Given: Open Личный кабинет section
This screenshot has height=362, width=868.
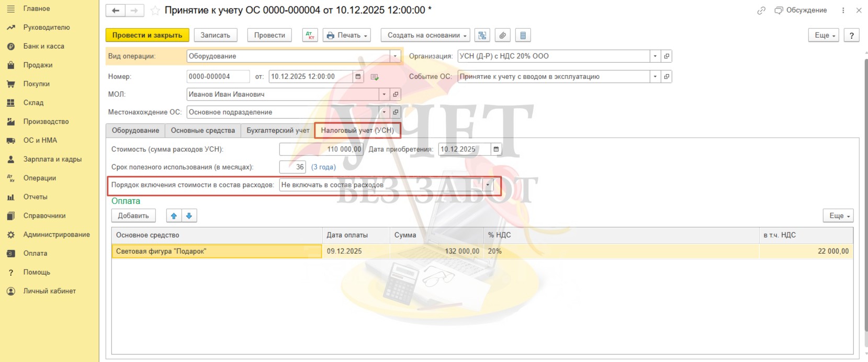Looking at the screenshot, I should (x=49, y=291).
